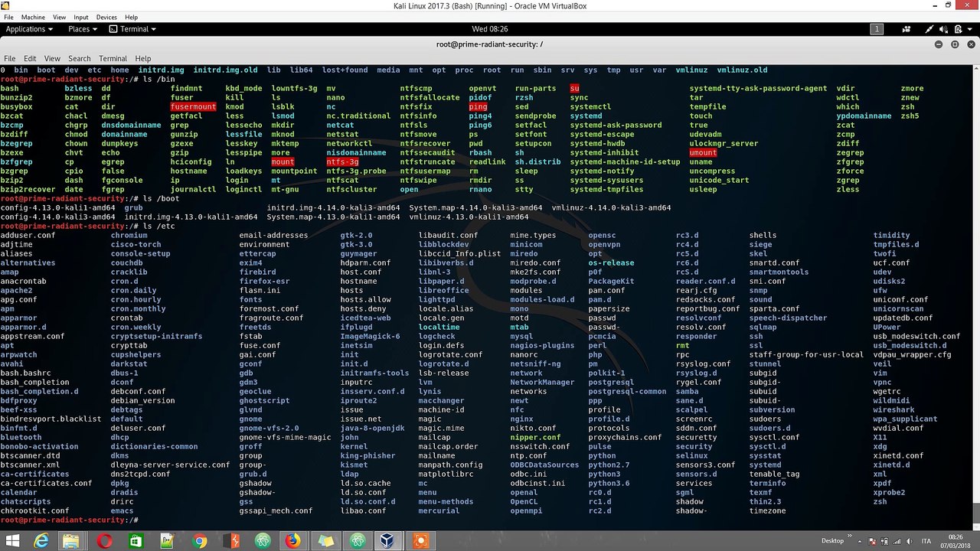The width and height of the screenshot is (980, 551).
Task: Open the notepad-with-pencil taskbar icon
Action: point(167,541)
